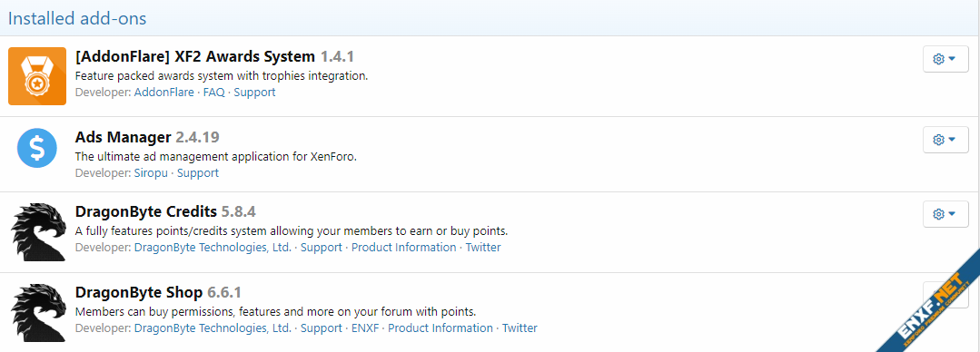Open the Support link for Ads Manager
980x352 pixels.
click(197, 173)
